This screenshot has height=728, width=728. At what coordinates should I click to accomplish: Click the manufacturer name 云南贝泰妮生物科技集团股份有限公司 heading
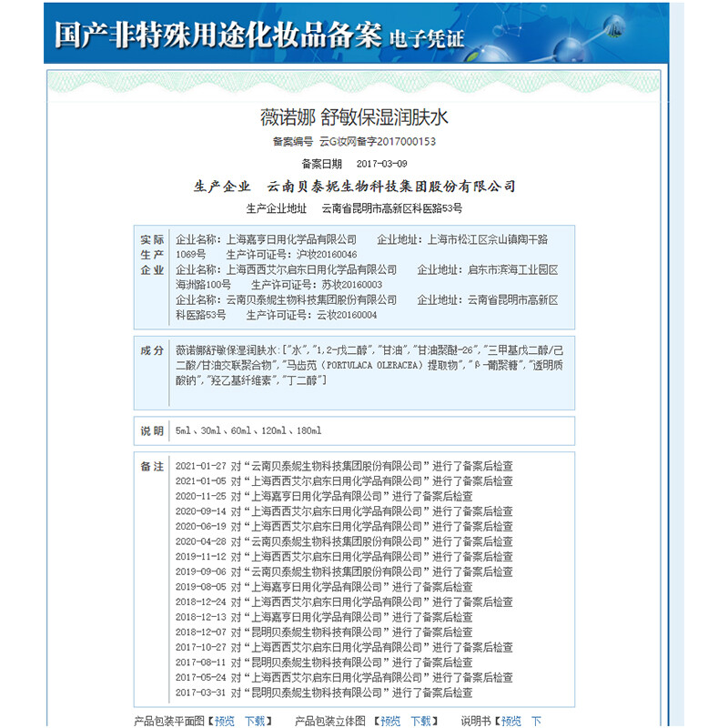tap(391, 187)
